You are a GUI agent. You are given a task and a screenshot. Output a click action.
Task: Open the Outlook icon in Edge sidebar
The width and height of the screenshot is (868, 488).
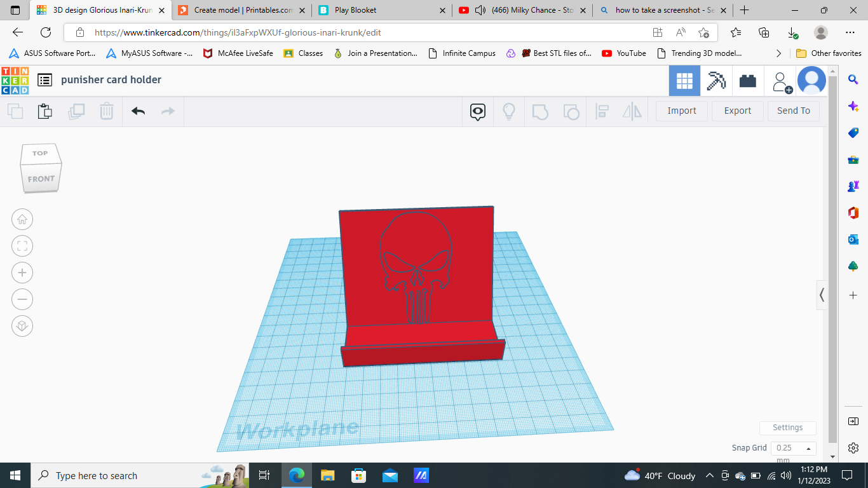853,240
